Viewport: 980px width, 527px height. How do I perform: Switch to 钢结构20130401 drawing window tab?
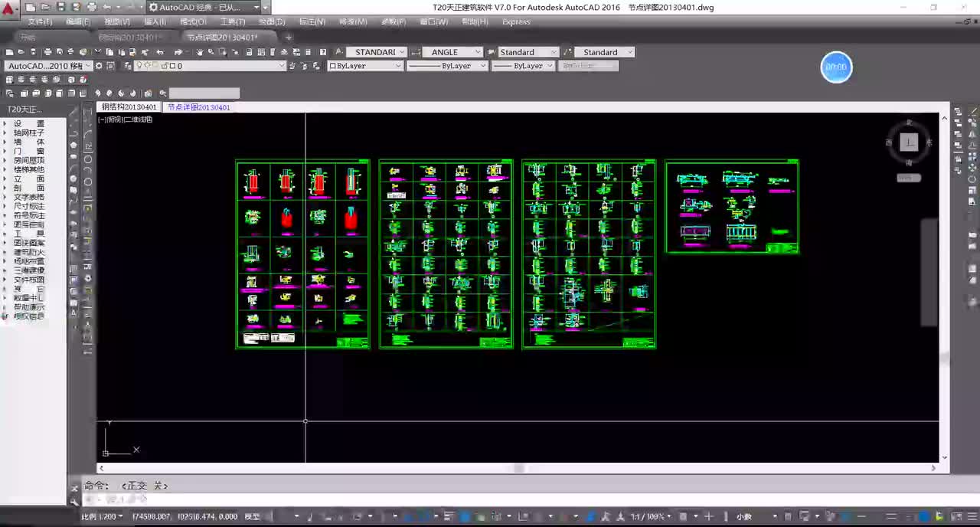tap(129, 107)
